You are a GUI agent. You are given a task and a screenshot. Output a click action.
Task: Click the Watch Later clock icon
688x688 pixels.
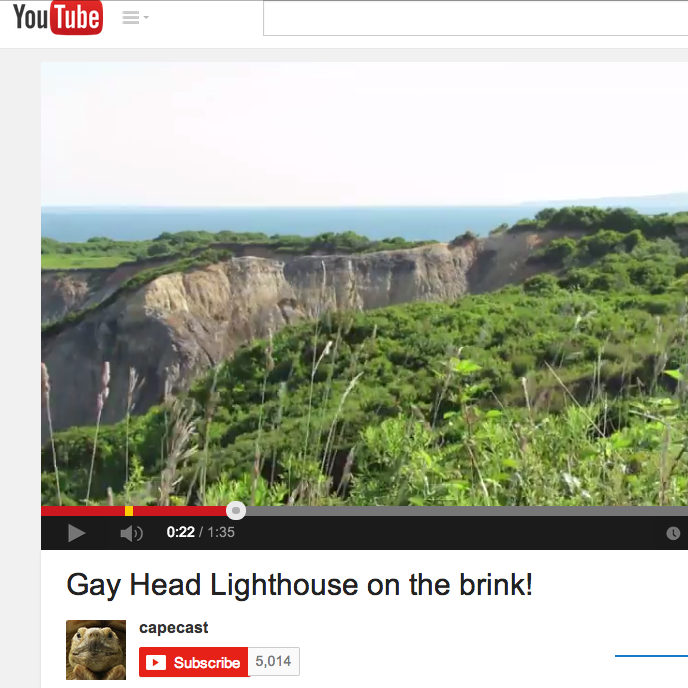673,533
